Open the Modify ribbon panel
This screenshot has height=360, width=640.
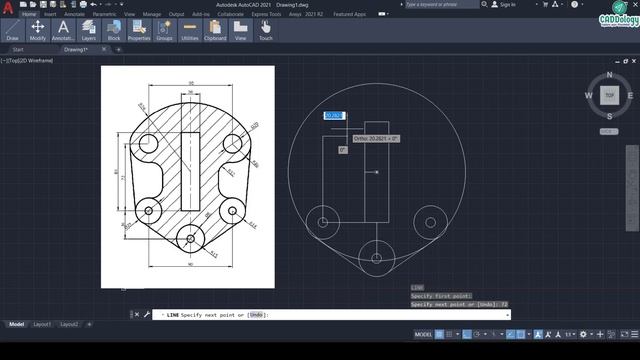(38, 30)
